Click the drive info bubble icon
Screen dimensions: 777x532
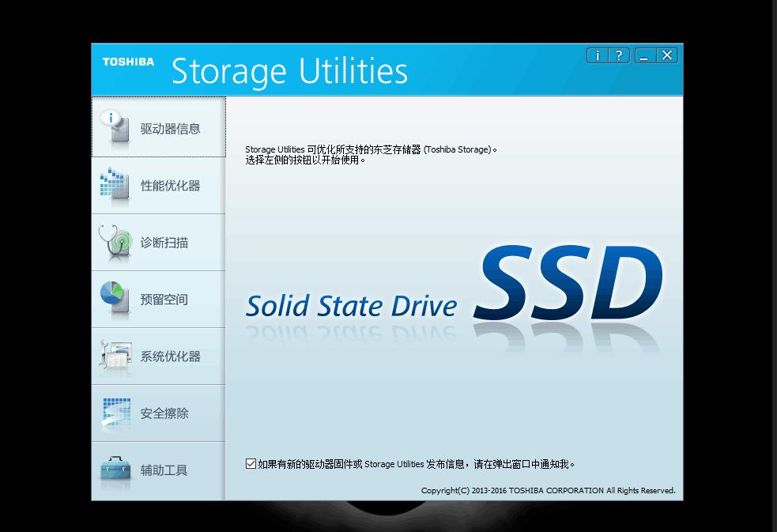pos(115,126)
